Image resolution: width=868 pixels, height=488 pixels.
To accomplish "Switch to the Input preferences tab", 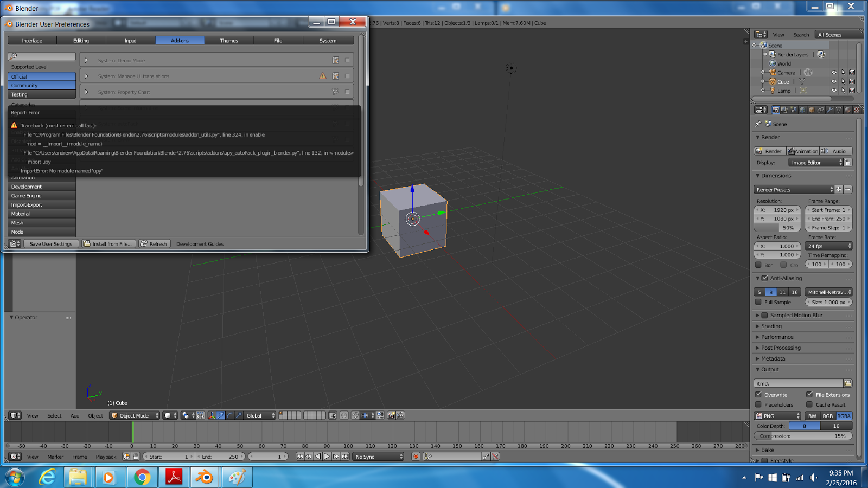I will click(130, 41).
